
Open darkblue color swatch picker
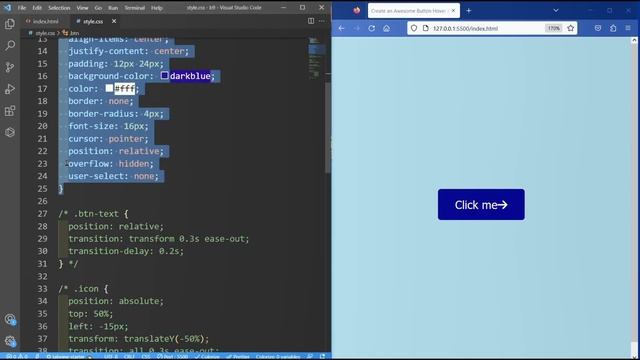pyautogui.click(x=164, y=76)
